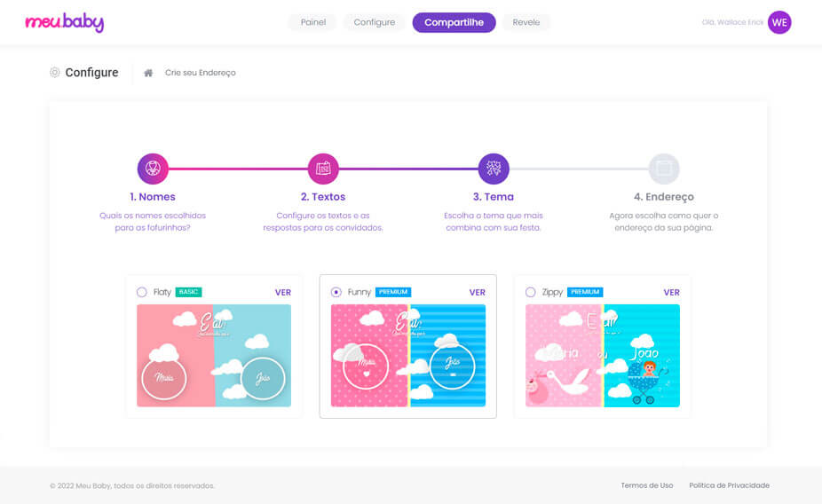Click the Configure gear icon
822x504 pixels.
[55, 73]
